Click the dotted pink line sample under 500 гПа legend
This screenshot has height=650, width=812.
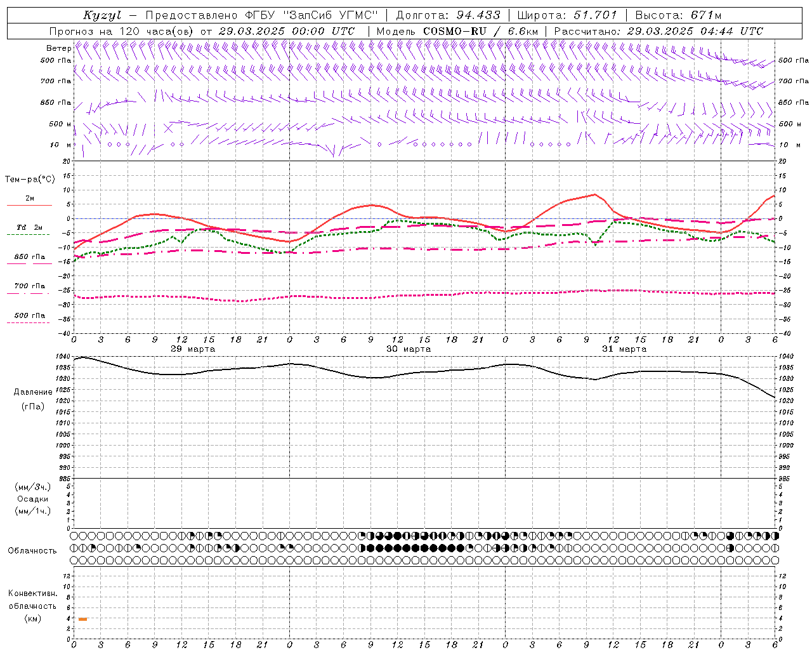[x=28, y=322]
